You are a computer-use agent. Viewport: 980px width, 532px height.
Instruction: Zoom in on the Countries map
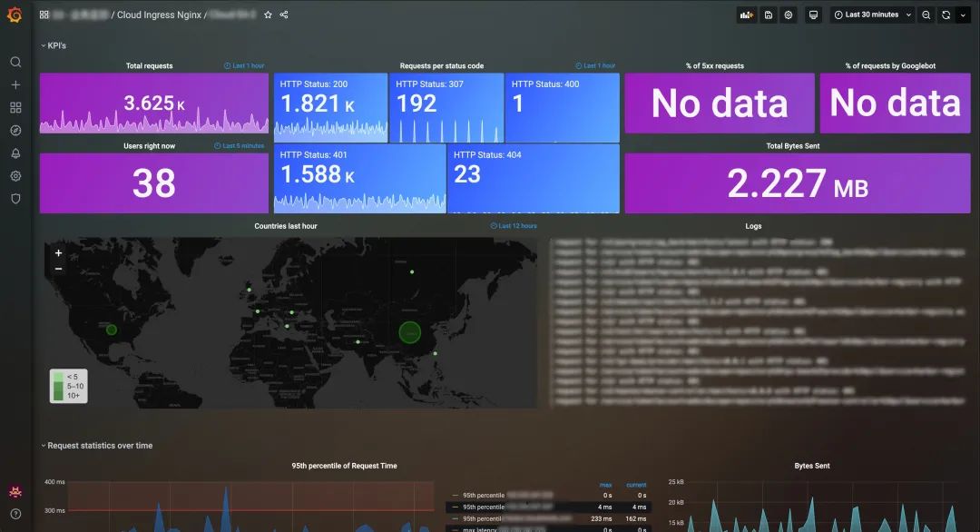pos(58,253)
